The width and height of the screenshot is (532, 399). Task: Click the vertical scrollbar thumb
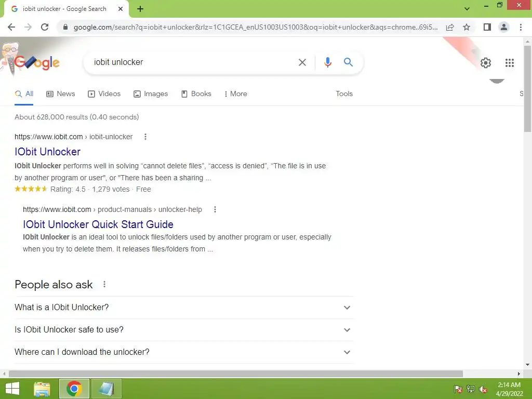click(x=527, y=88)
